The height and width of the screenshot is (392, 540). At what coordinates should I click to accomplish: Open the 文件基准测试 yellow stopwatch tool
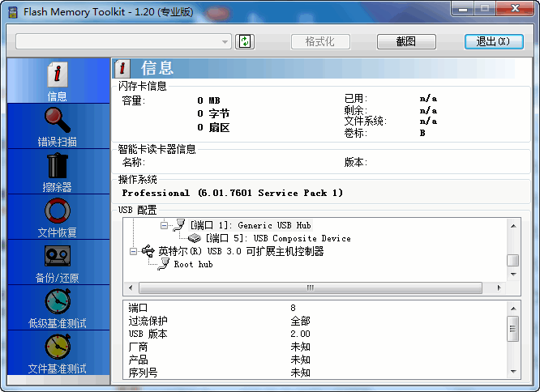point(58,347)
